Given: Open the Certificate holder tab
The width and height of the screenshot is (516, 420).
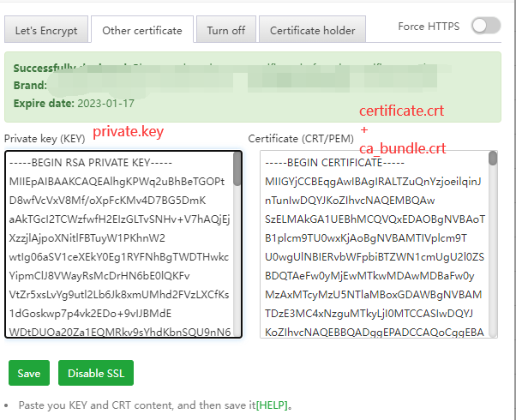Looking at the screenshot, I should tap(312, 30).
